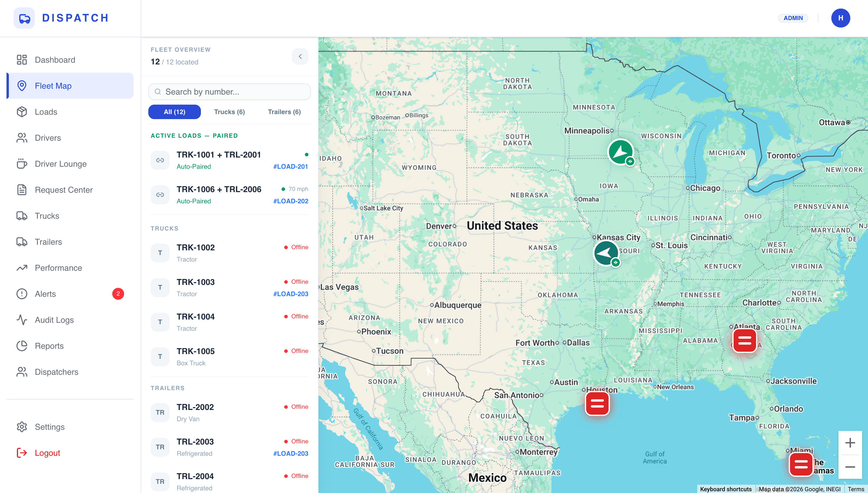Viewport: 868px width, 493px height.
Task: Open Request Center document icon
Action: coord(22,190)
